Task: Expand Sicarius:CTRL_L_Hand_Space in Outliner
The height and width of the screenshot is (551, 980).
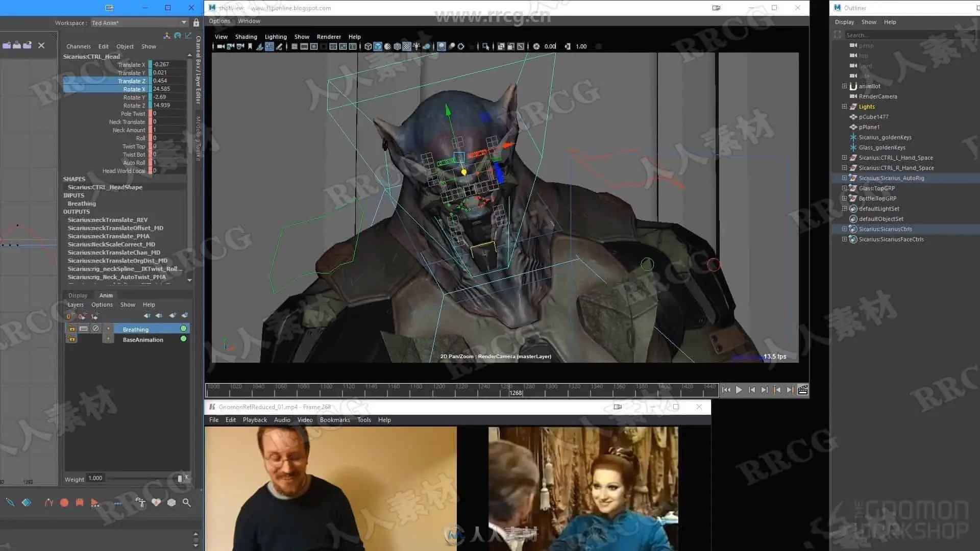Action: click(x=844, y=158)
